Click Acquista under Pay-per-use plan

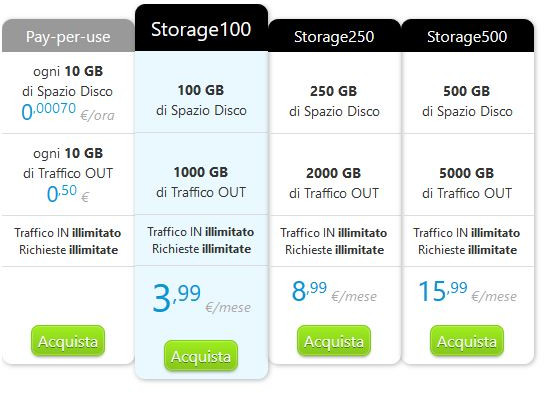(x=68, y=341)
